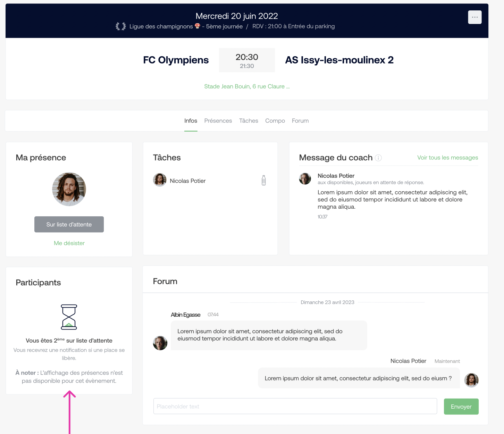The image size is (504, 434).
Task: Click the Me désister link
Action: coord(69,243)
